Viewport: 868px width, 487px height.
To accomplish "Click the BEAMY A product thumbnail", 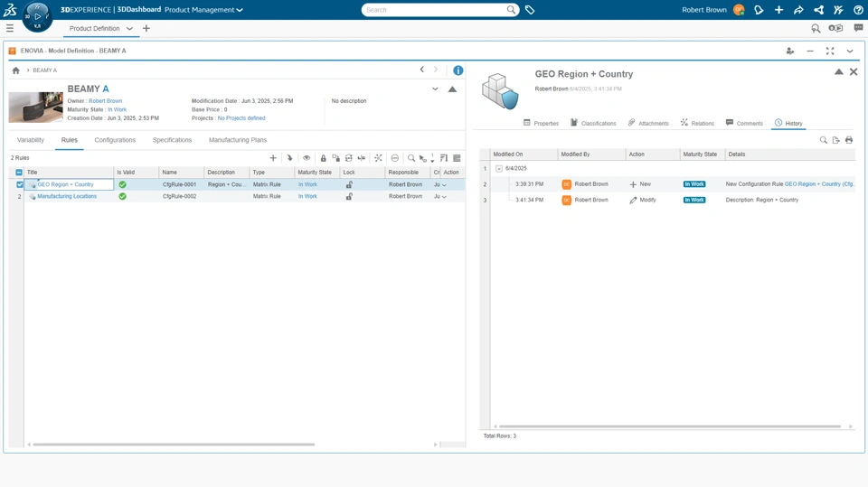I will pyautogui.click(x=35, y=107).
